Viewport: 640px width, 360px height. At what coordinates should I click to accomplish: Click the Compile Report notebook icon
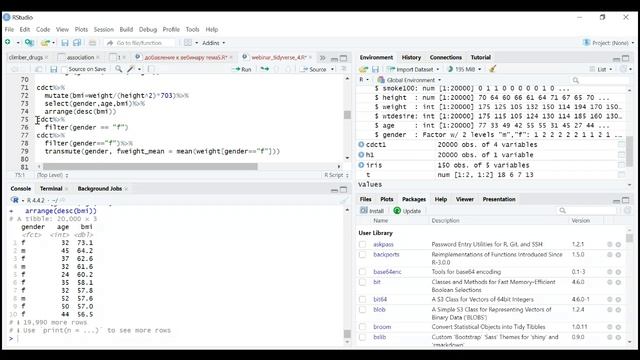coord(151,69)
